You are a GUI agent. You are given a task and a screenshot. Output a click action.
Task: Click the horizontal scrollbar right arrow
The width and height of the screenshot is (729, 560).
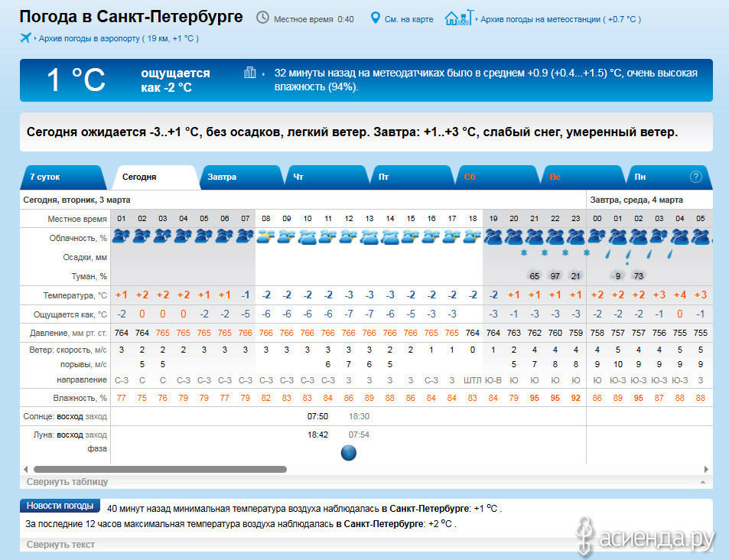coord(706,469)
